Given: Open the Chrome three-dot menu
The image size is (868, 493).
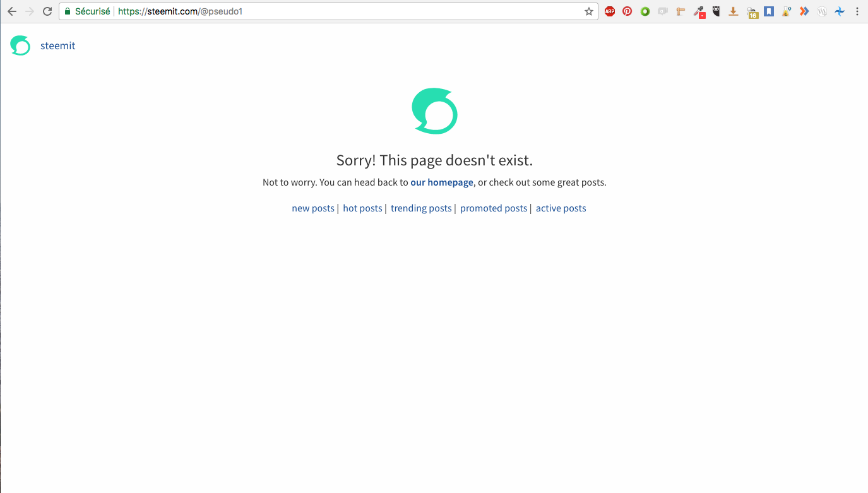Looking at the screenshot, I should 857,11.
